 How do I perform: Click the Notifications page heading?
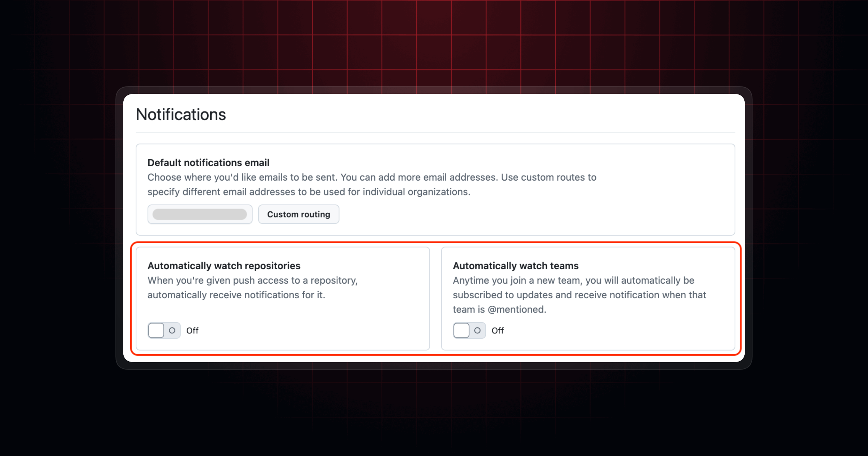click(181, 114)
